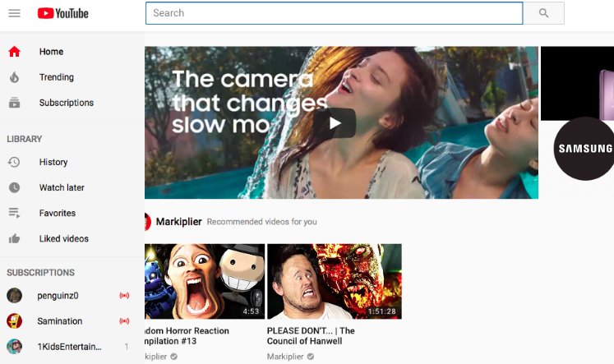Click the Trending flame icon
The width and height of the screenshot is (614, 364).
[x=15, y=77]
